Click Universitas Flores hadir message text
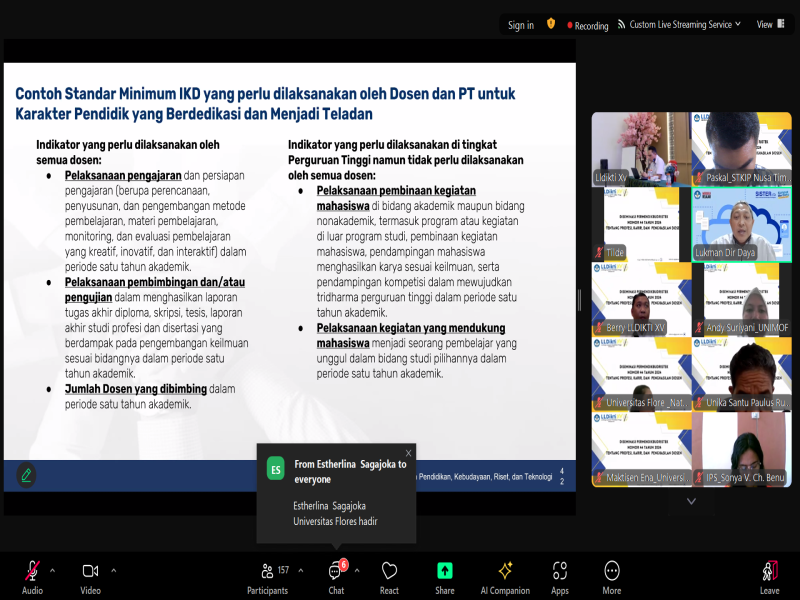The width and height of the screenshot is (800, 600). click(335, 521)
